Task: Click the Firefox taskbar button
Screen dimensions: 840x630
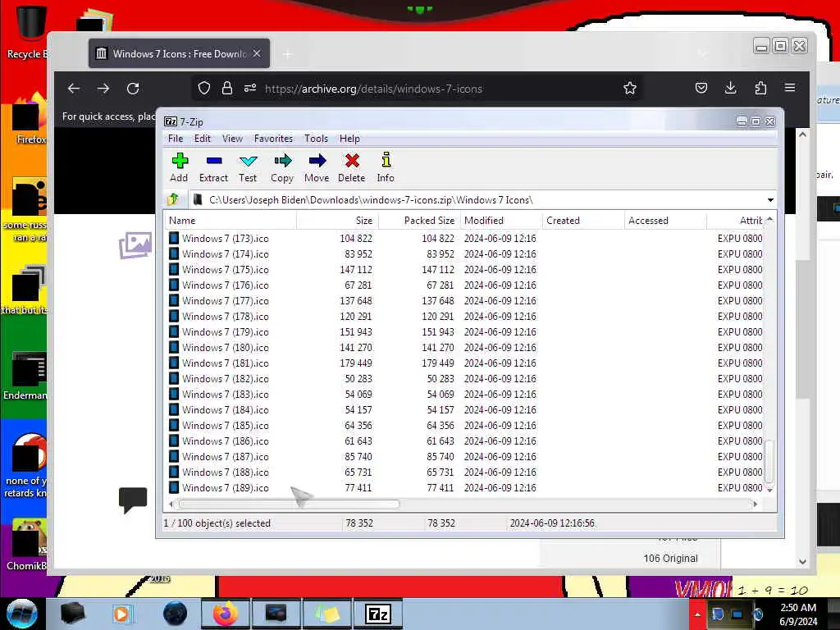Action: click(x=226, y=614)
